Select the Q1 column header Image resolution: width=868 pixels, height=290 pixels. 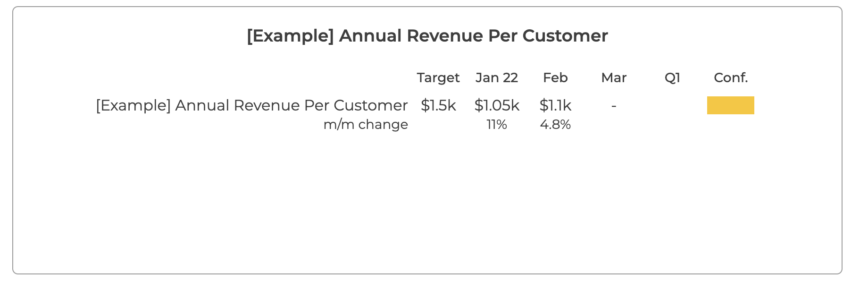672,77
